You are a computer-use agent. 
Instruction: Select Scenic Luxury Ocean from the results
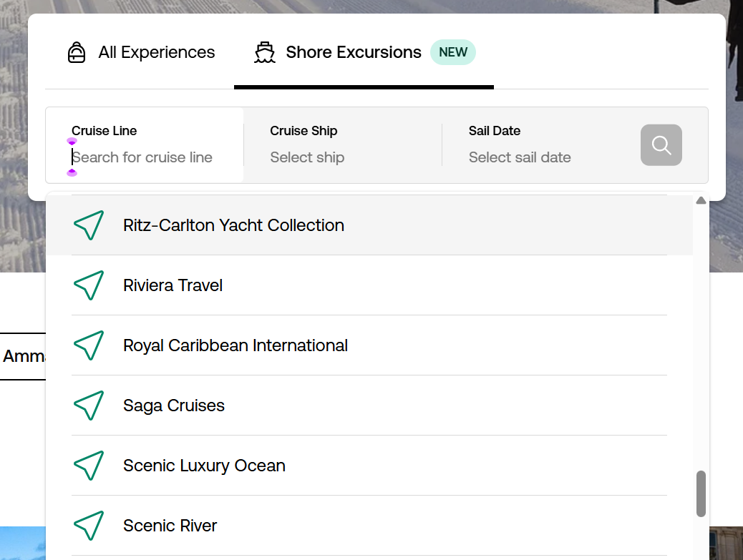click(204, 466)
